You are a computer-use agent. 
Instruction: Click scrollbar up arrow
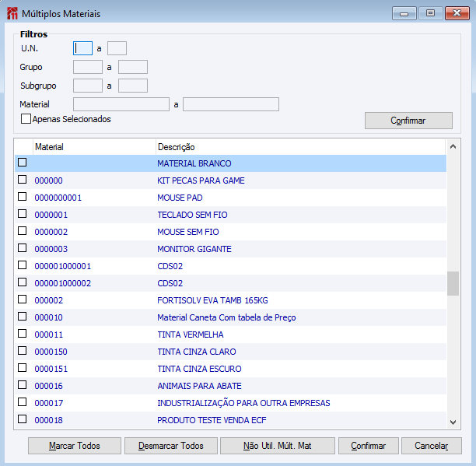(x=453, y=146)
